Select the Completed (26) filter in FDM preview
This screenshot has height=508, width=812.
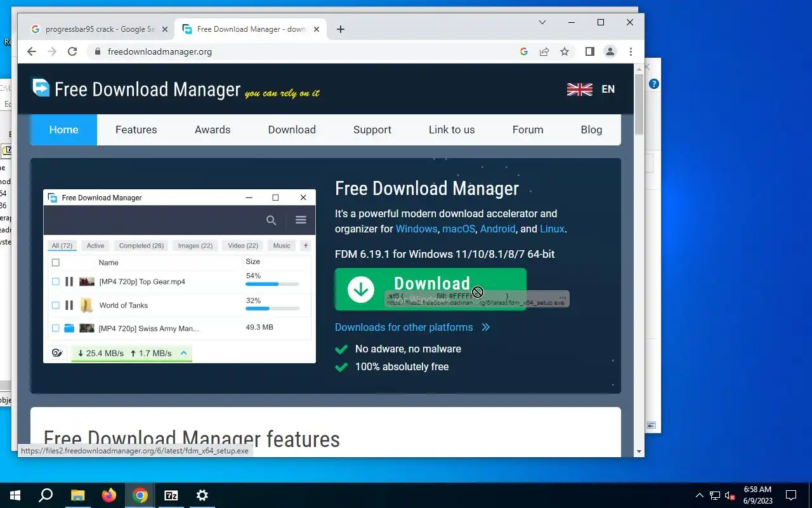pos(141,246)
